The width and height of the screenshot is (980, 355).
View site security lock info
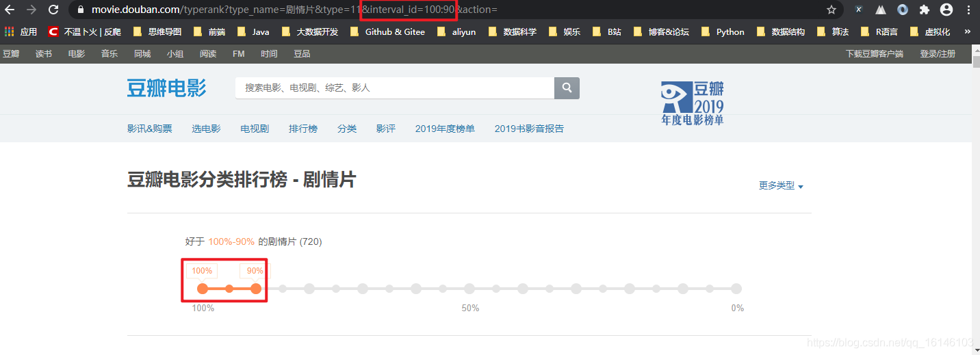point(81,10)
